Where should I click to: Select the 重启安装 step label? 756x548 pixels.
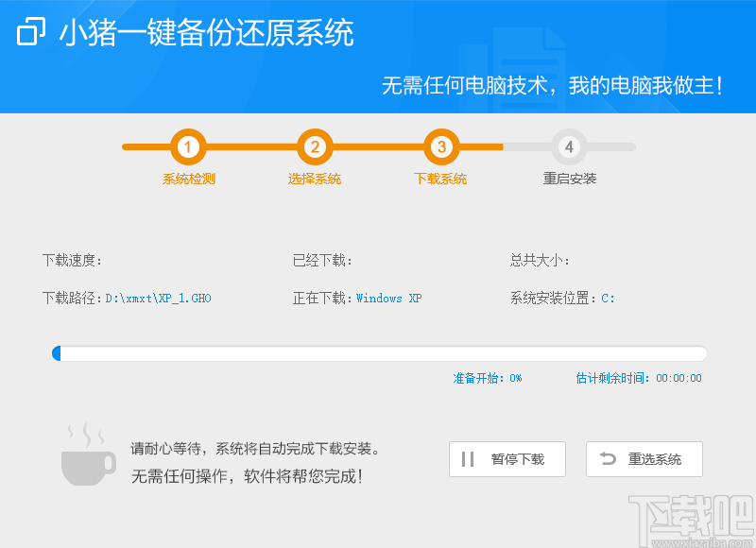(569, 178)
